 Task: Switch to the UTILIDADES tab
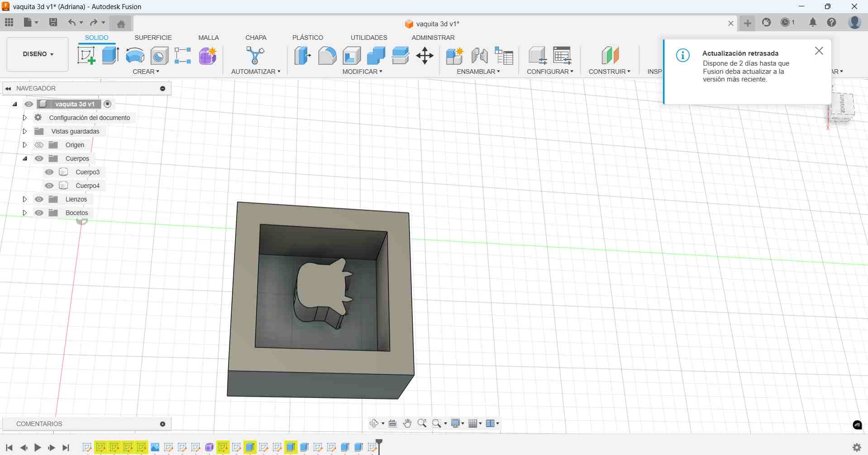[x=369, y=38]
